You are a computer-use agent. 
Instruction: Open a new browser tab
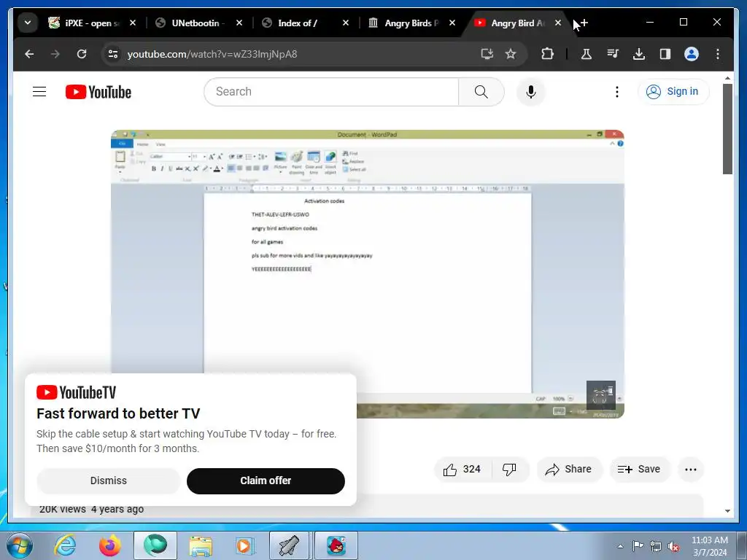(x=584, y=23)
